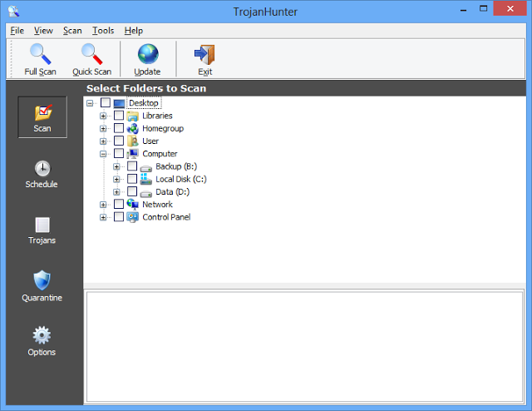Open the File menu
The width and height of the screenshot is (532, 411).
(x=17, y=31)
